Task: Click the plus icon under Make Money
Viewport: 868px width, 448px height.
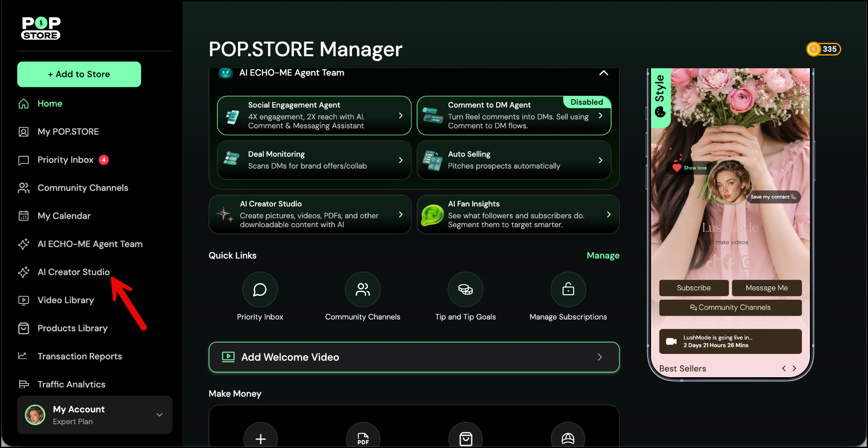Action: tap(261, 438)
